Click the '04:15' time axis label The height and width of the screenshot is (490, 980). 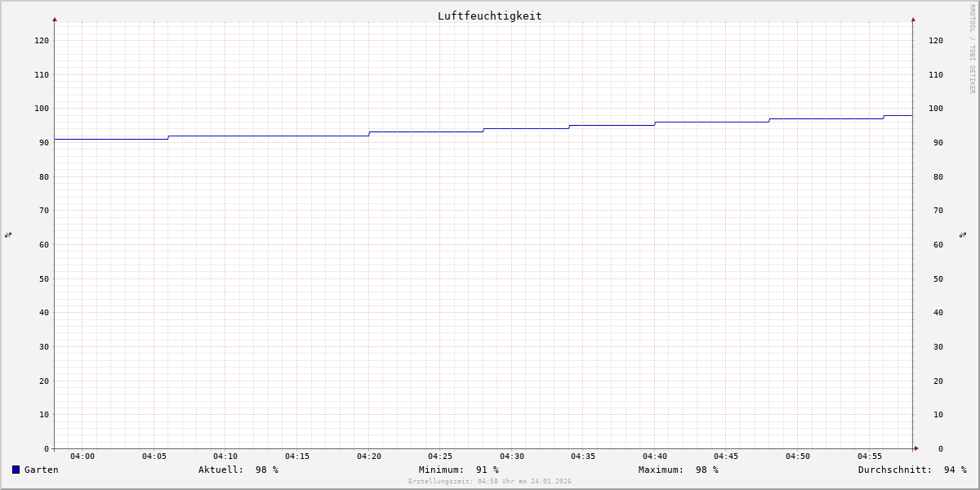(x=297, y=456)
